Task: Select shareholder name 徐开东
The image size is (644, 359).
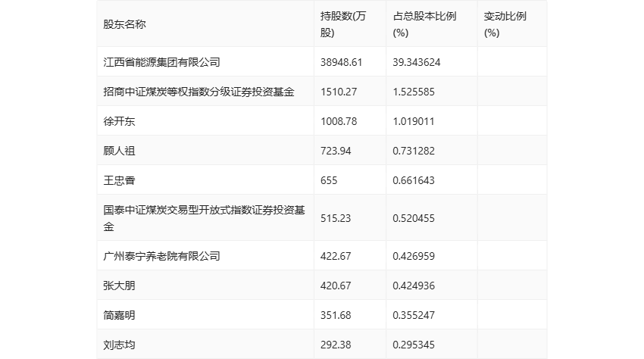Action: [x=119, y=121]
